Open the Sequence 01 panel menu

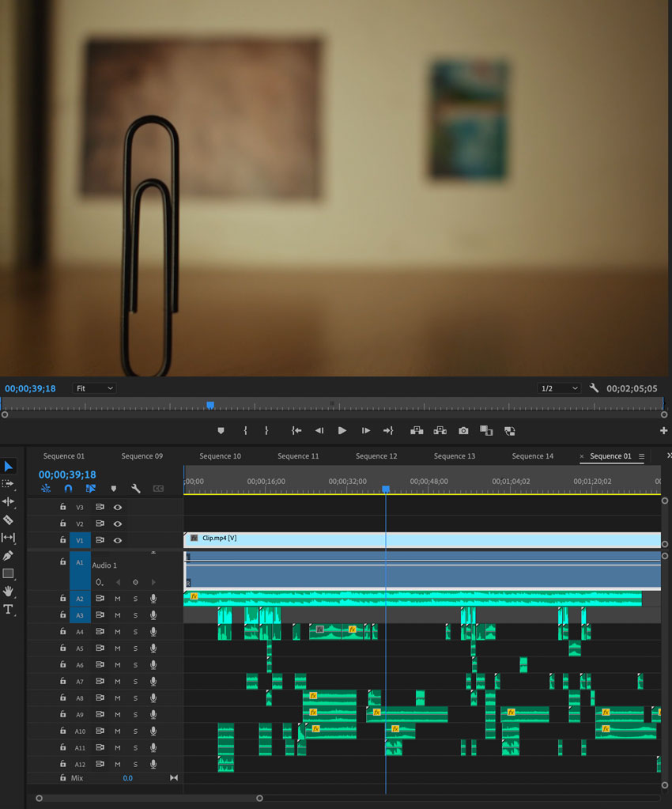point(641,456)
